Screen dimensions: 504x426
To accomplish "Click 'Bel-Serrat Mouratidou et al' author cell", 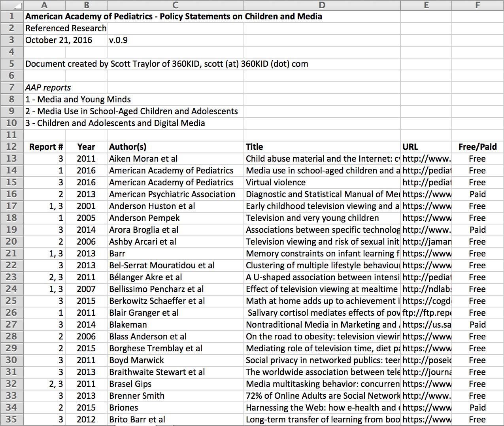I will tap(176, 265).
